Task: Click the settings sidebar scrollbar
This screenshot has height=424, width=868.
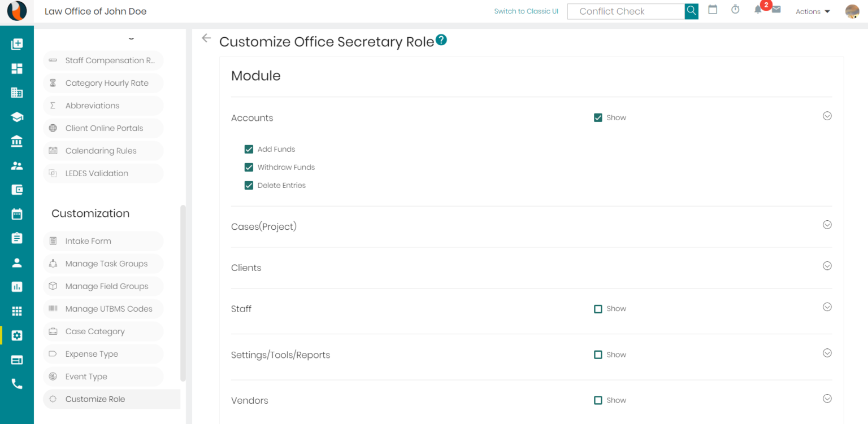Action: 183,292
